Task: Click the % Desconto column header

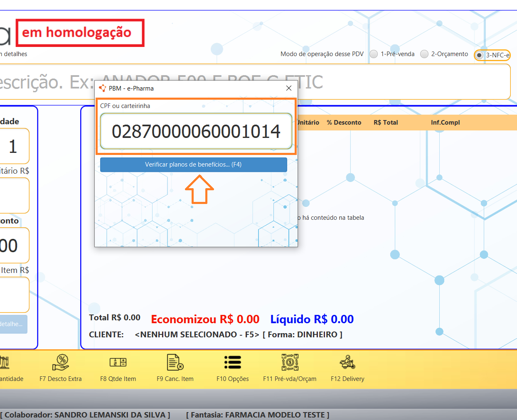Action: point(344,123)
